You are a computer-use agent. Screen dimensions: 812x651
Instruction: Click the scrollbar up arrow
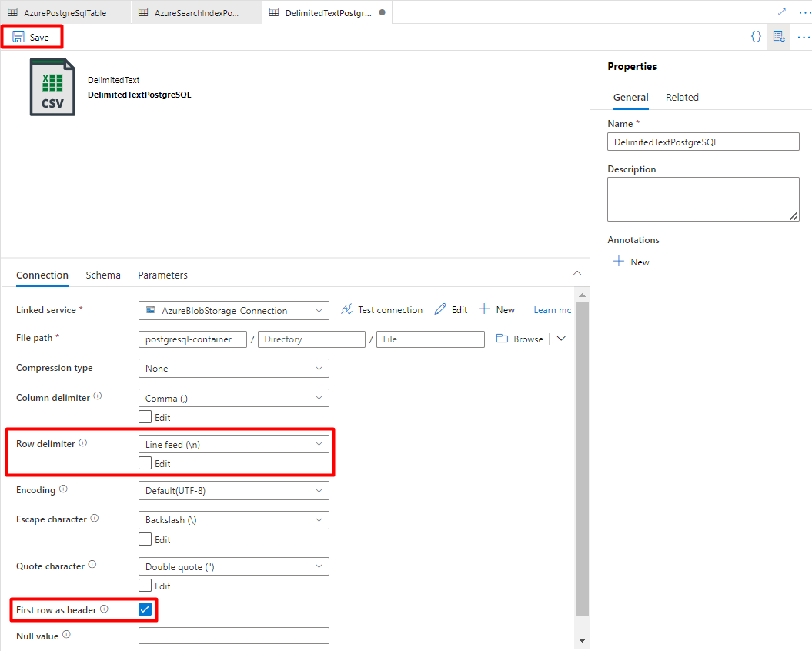(582, 295)
